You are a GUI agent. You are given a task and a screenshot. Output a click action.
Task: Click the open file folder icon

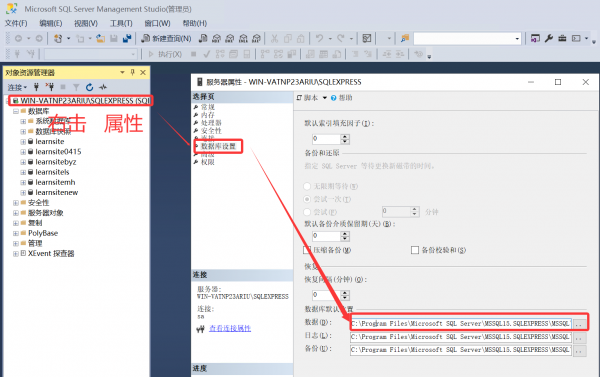click(101, 38)
